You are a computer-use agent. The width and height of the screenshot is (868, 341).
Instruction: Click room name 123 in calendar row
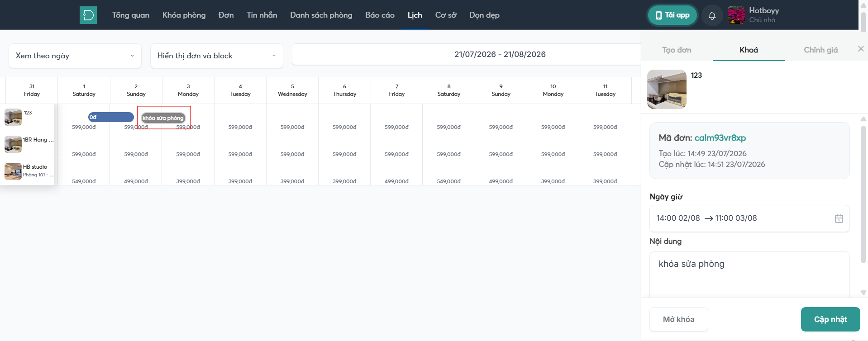click(x=28, y=113)
